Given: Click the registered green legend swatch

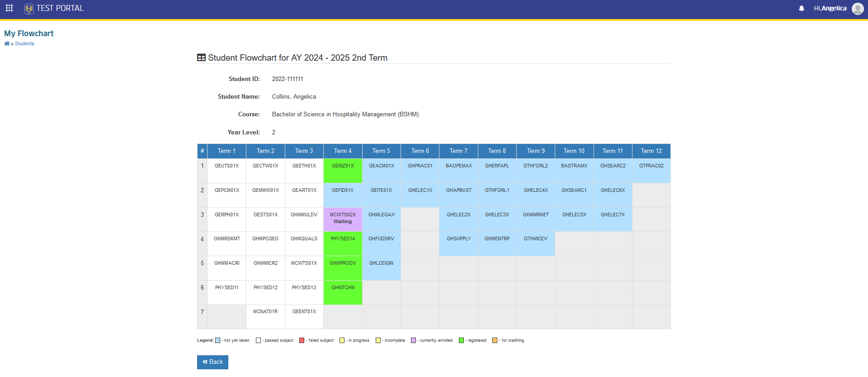Looking at the screenshot, I should [461, 340].
